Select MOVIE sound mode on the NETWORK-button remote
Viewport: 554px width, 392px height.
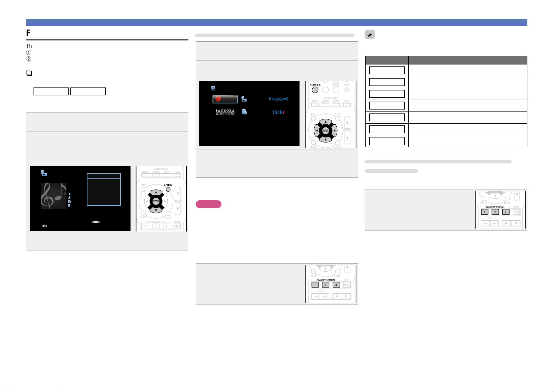pyautogui.click(x=315, y=105)
